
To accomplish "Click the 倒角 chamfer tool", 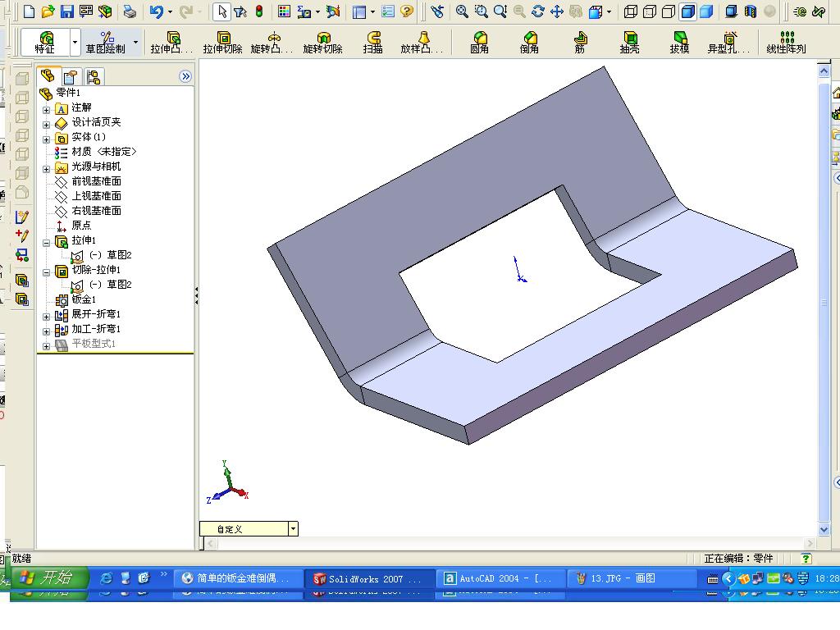I will coord(529,43).
